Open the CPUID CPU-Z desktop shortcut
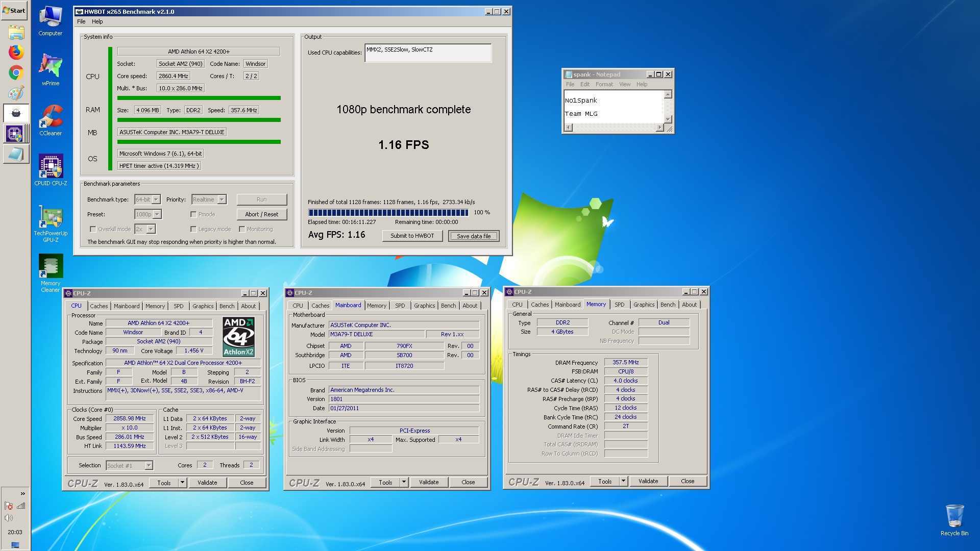 point(51,170)
